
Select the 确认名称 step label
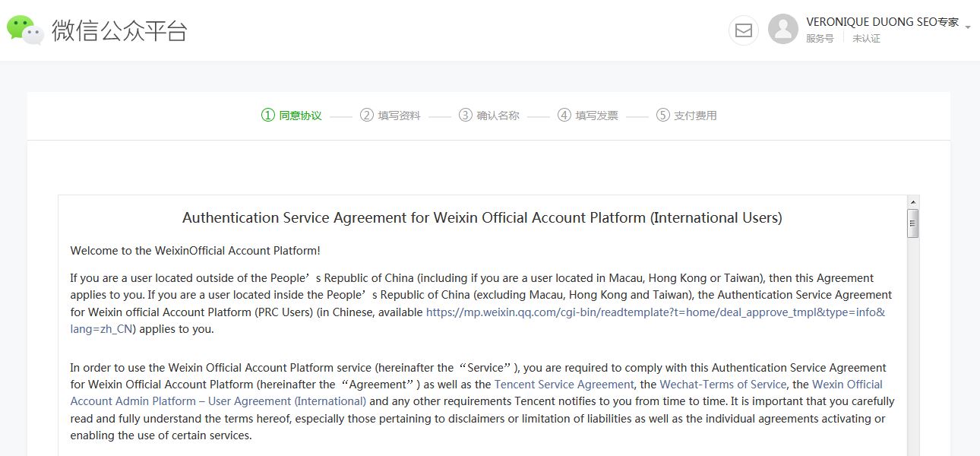click(498, 115)
